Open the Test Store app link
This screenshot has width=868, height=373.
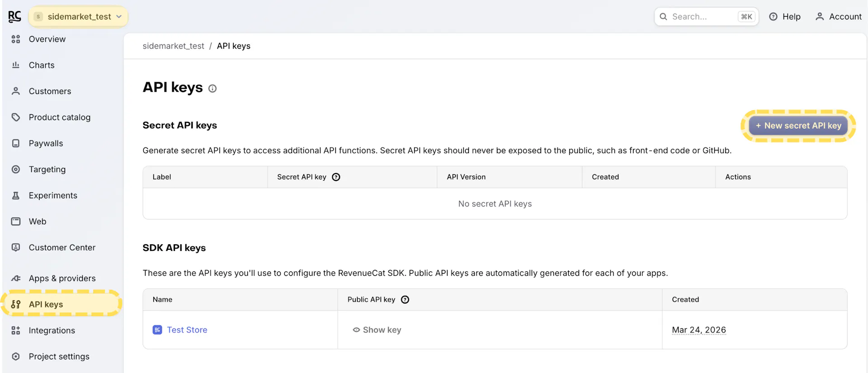click(x=187, y=330)
